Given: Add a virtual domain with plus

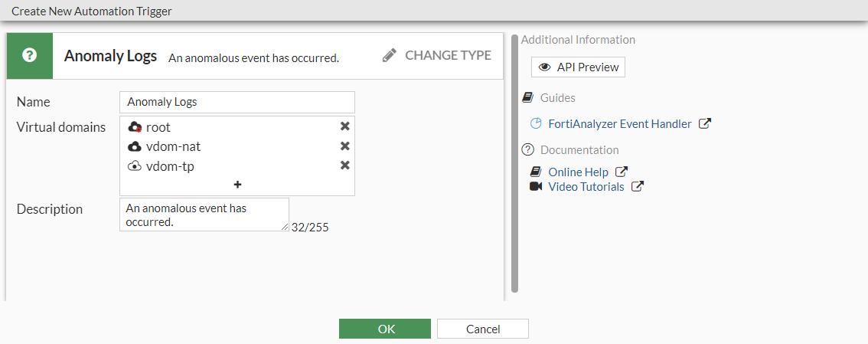Looking at the screenshot, I should pyautogui.click(x=237, y=185).
